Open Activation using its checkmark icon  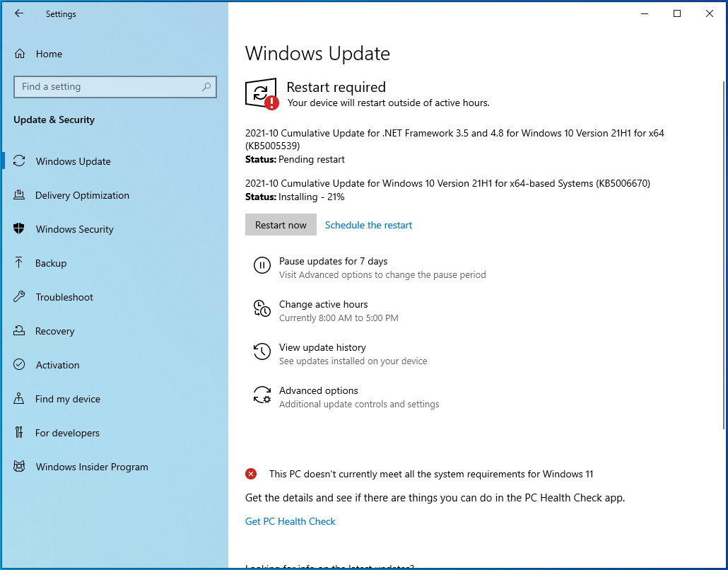[20, 365]
